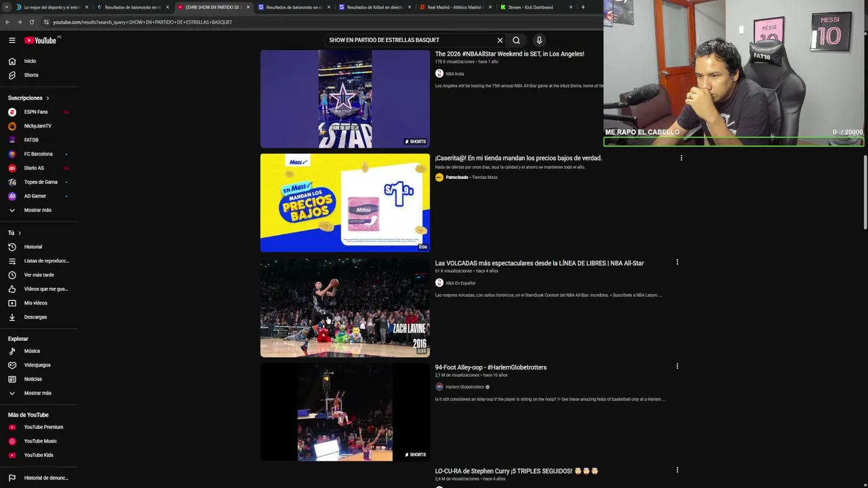The image size is (868, 488).
Task: Open YouTube Kids link
Action: (39, 455)
